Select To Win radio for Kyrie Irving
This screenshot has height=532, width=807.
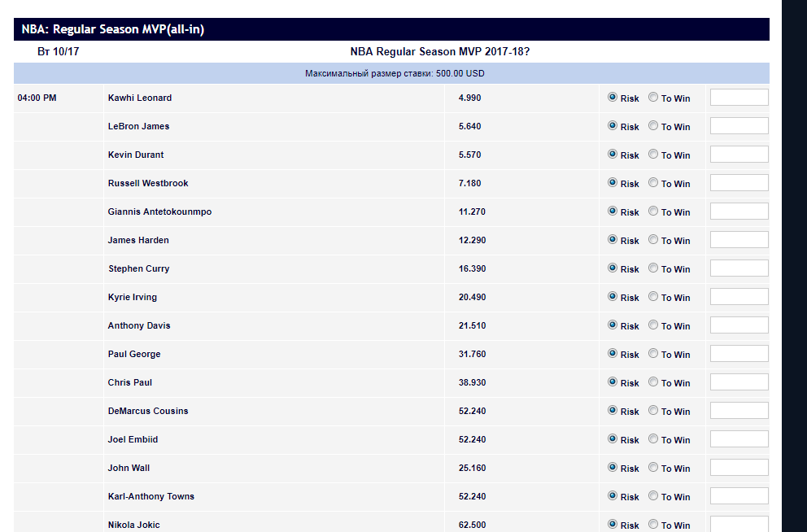pos(653,297)
